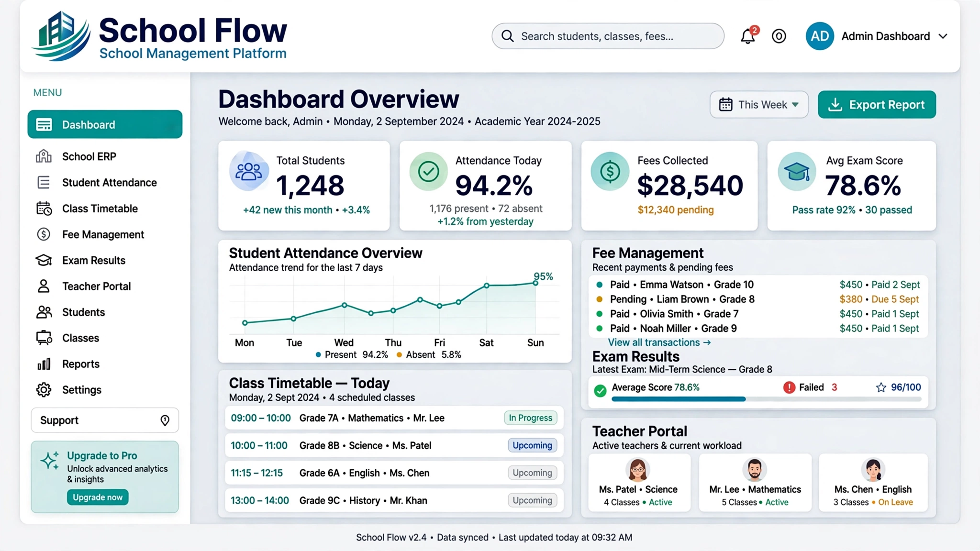Open the Ms. Patel Science teacher card

point(639,482)
